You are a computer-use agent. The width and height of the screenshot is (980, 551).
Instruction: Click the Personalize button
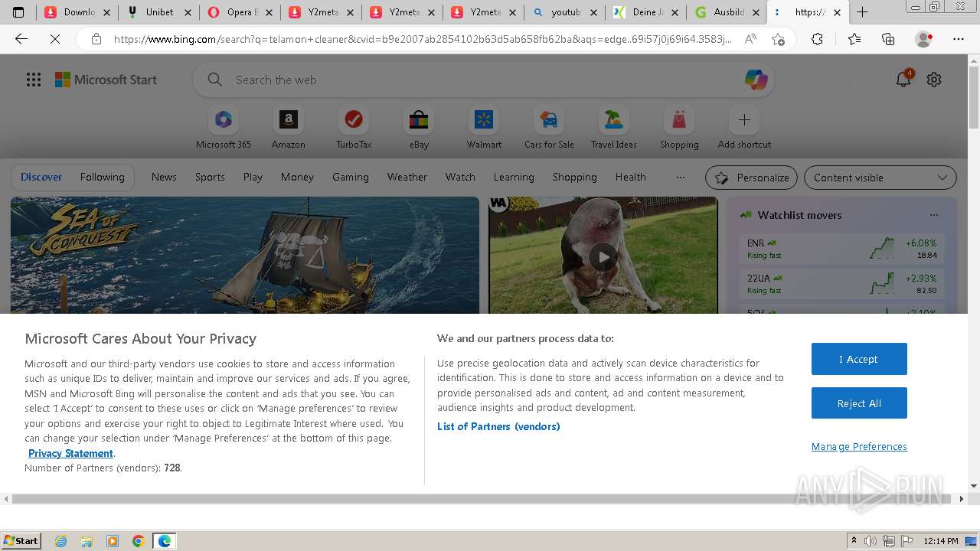751,178
